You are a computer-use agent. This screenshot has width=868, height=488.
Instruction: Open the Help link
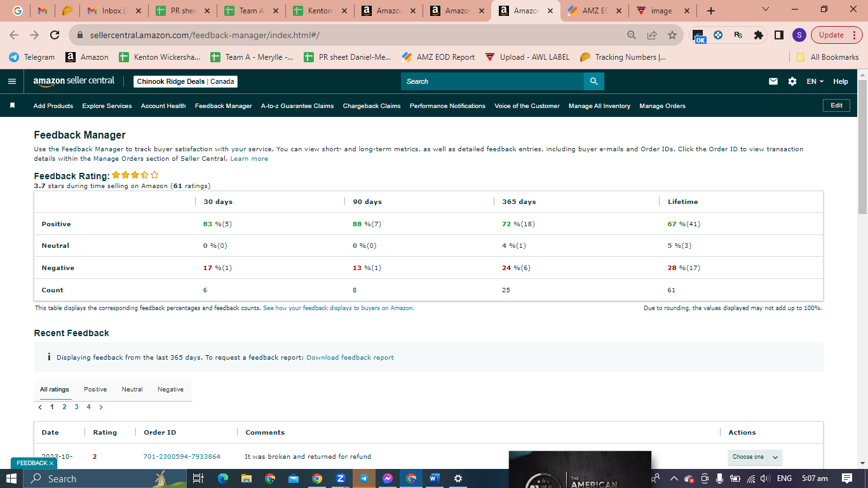(840, 81)
